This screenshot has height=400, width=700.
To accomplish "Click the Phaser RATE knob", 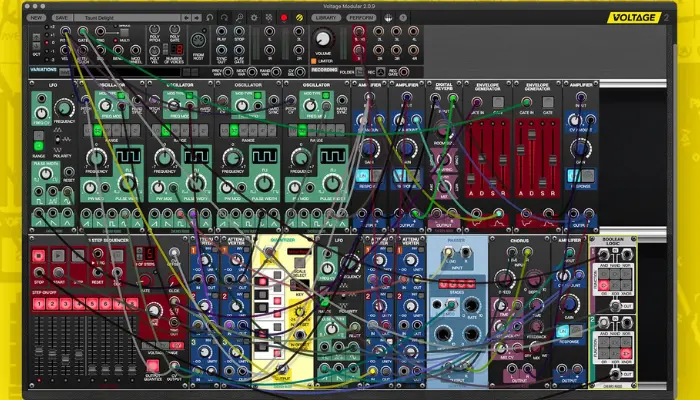I will (471, 305).
